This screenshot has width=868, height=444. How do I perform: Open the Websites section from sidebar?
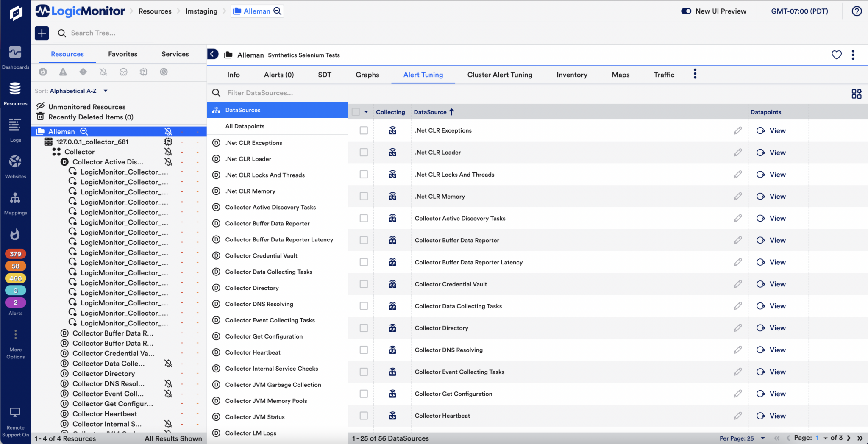click(16, 165)
